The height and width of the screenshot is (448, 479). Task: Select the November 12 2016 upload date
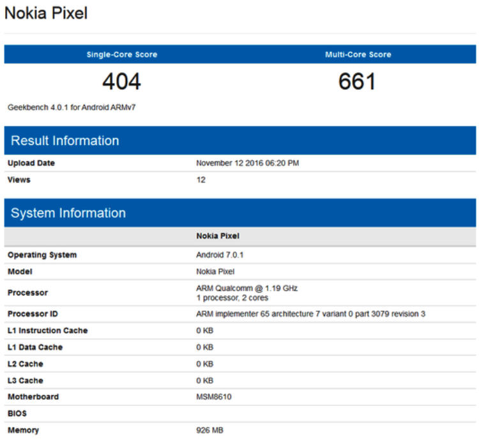point(247,163)
